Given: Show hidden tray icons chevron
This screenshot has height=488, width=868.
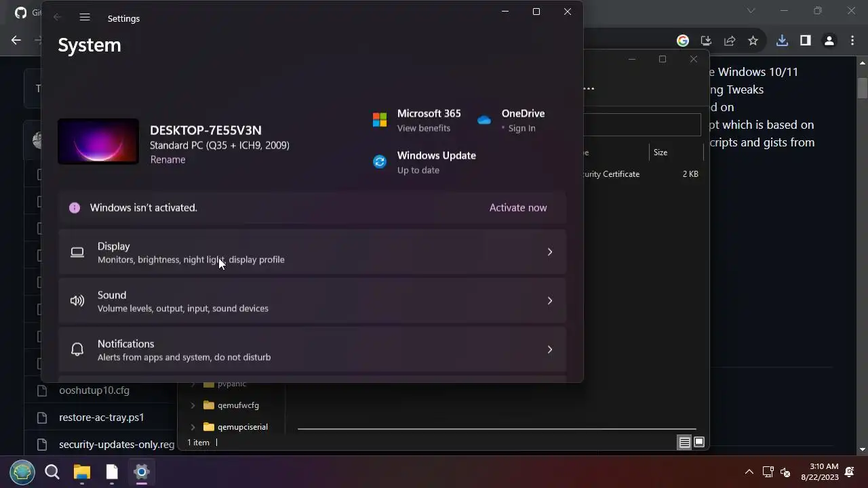Looking at the screenshot, I should point(749,472).
